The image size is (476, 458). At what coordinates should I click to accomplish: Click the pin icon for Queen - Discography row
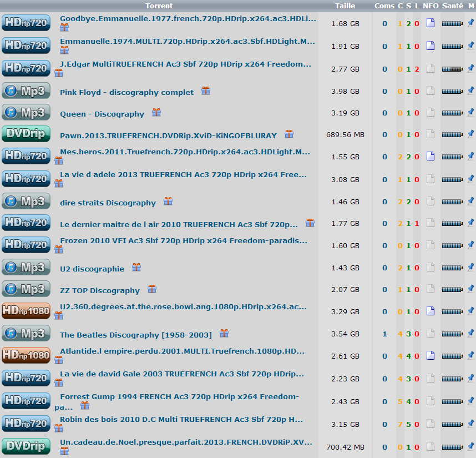click(x=470, y=112)
